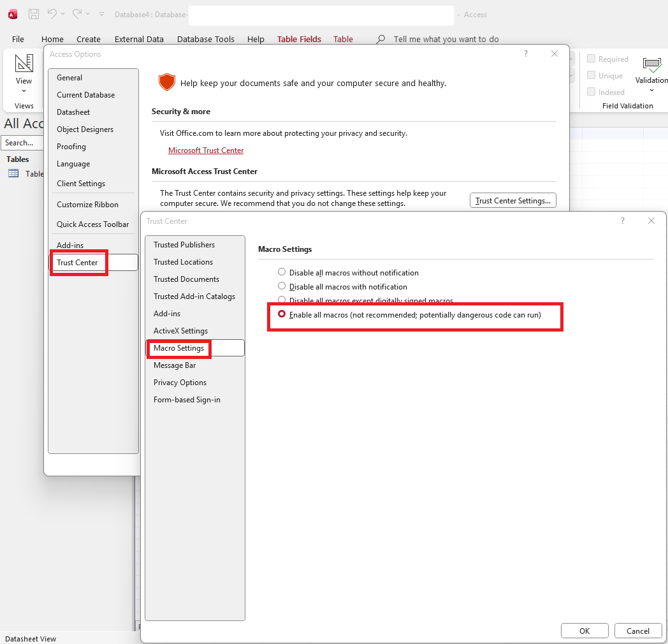Click the Tell me what you want to do box

click(x=446, y=39)
